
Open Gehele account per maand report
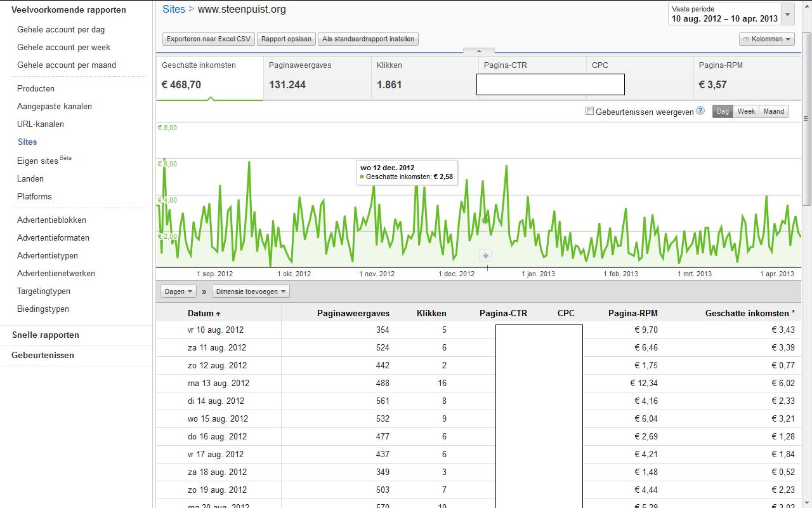pos(67,65)
